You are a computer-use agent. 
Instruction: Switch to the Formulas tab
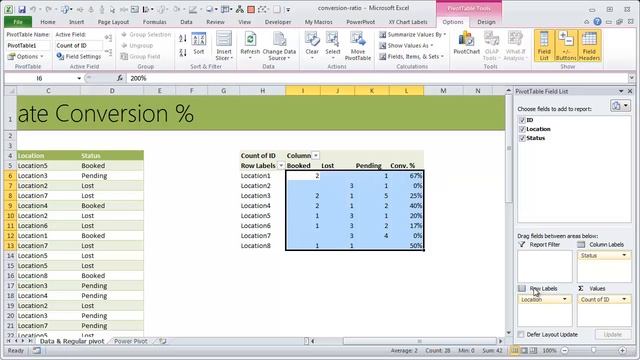[154, 22]
